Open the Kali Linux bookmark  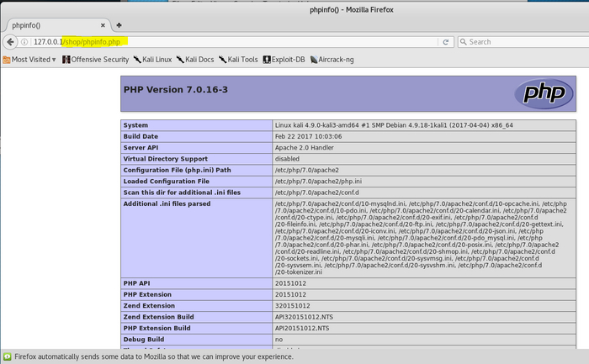(153, 60)
